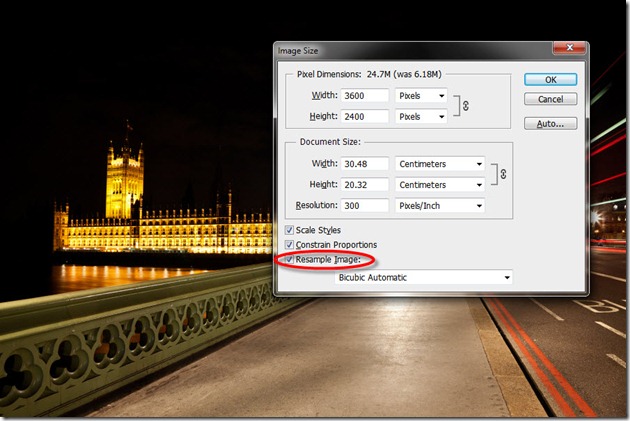Viewport: 630px width, 421px height.
Task: Click the Auto... button
Action: (x=550, y=124)
